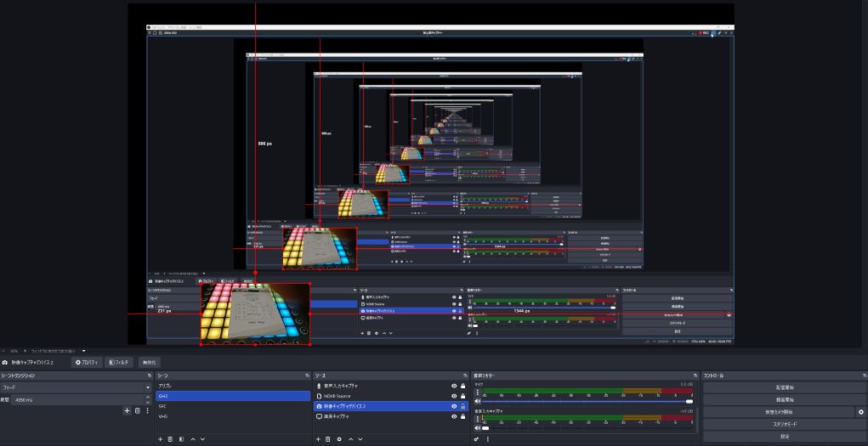
Task: Add a new scene with plus icon
Action: (160, 438)
